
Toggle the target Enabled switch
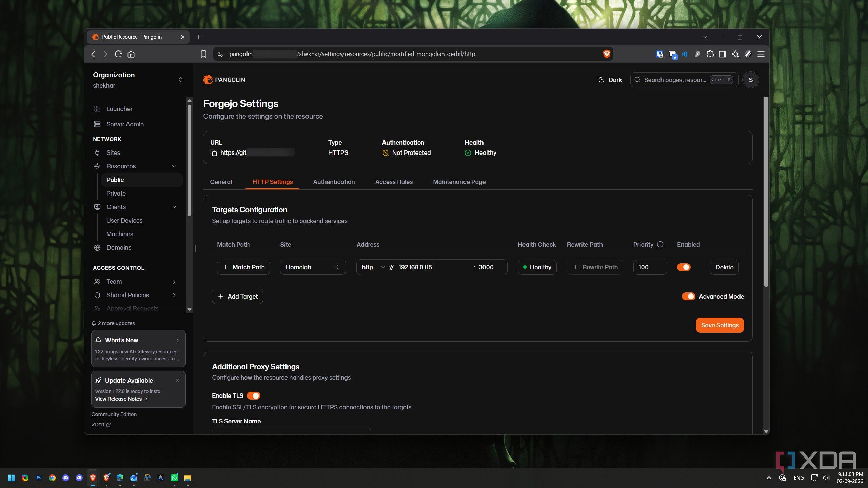click(x=684, y=267)
